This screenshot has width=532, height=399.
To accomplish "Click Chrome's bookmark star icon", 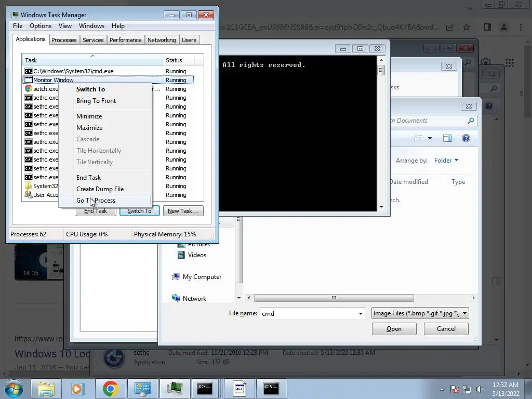I will tap(467, 27).
